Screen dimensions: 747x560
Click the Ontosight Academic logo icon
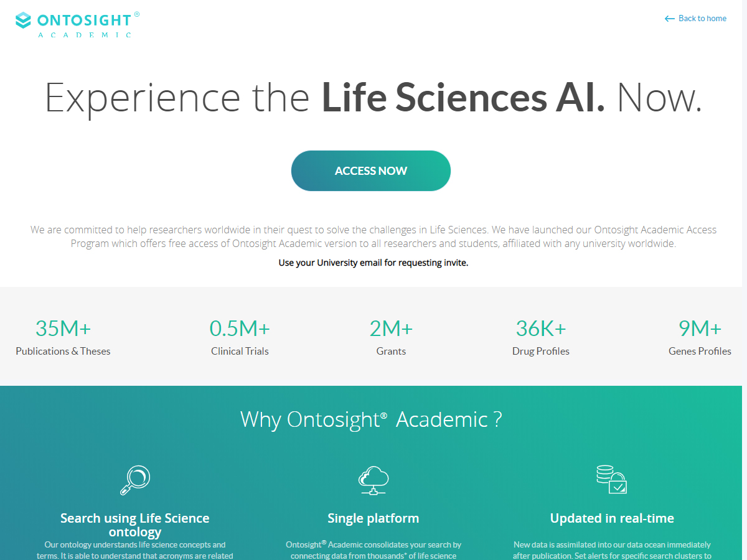point(23,21)
